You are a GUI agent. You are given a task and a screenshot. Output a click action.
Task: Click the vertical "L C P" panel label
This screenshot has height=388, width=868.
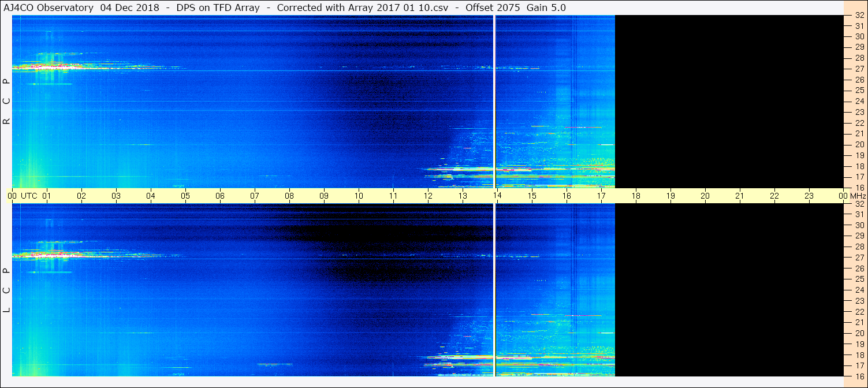point(6,290)
